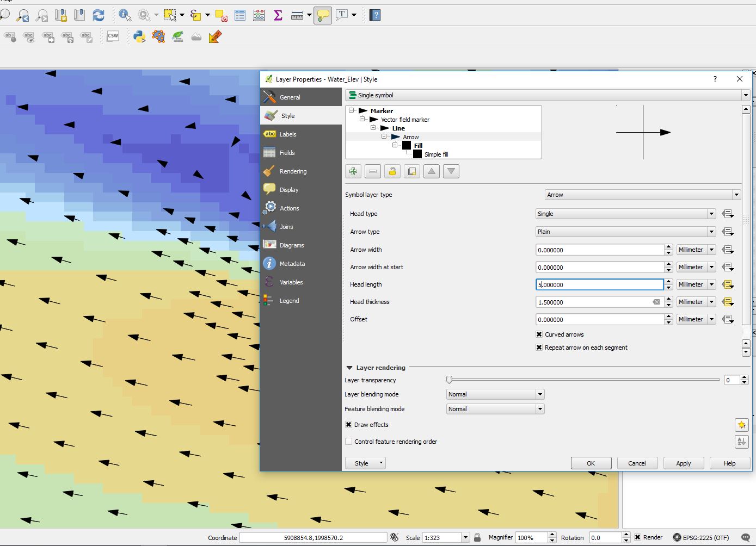Move the symbol layer down
This screenshot has height=546, width=756.
click(451, 171)
